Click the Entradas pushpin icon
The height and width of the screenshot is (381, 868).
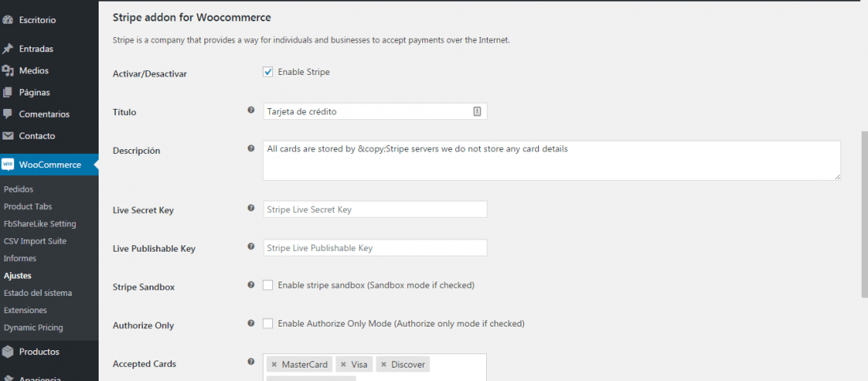click(x=7, y=49)
